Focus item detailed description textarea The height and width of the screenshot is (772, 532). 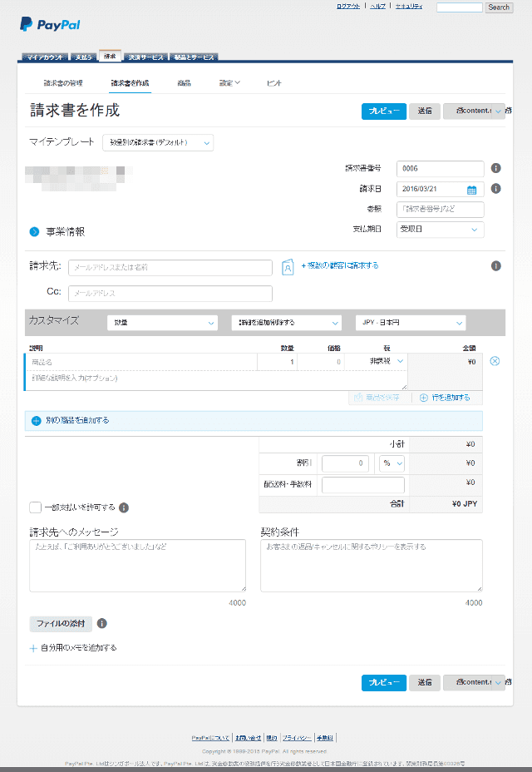[216, 380]
